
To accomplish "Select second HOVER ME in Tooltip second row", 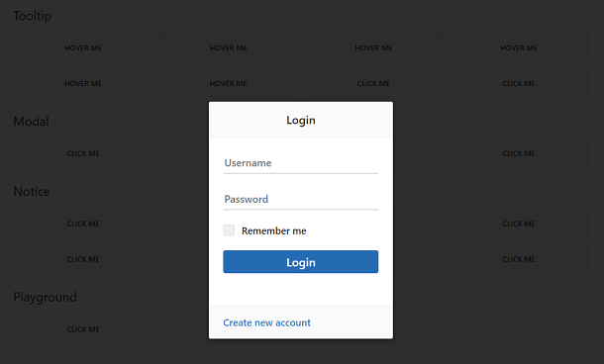I will (228, 83).
